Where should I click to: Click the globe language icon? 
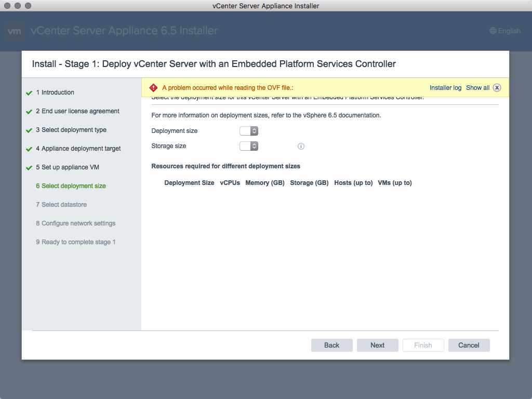coord(493,31)
